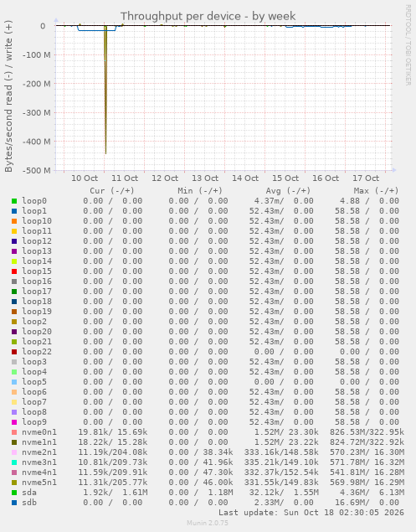Click the 'Munin 2.0.75' version footer
416x532 pixels.
click(x=208, y=523)
